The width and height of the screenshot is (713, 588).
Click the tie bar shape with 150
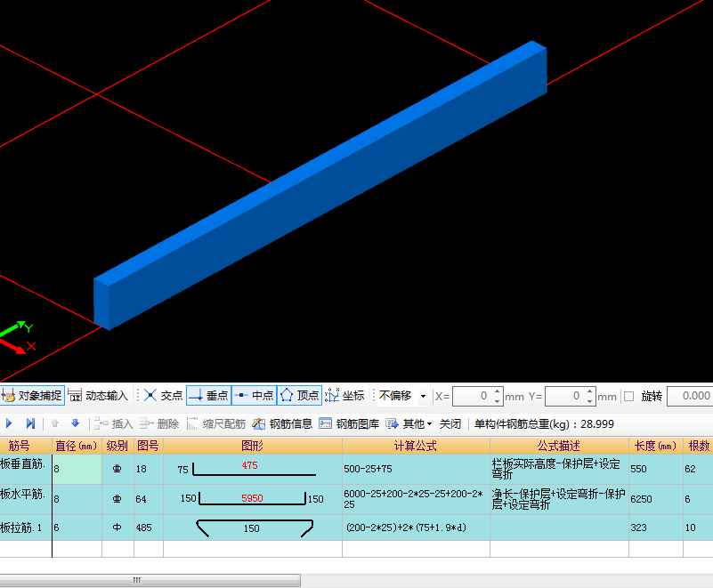point(253,528)
